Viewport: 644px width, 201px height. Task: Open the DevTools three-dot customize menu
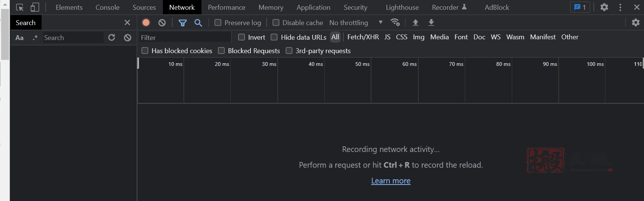click(x=620, y=7)
